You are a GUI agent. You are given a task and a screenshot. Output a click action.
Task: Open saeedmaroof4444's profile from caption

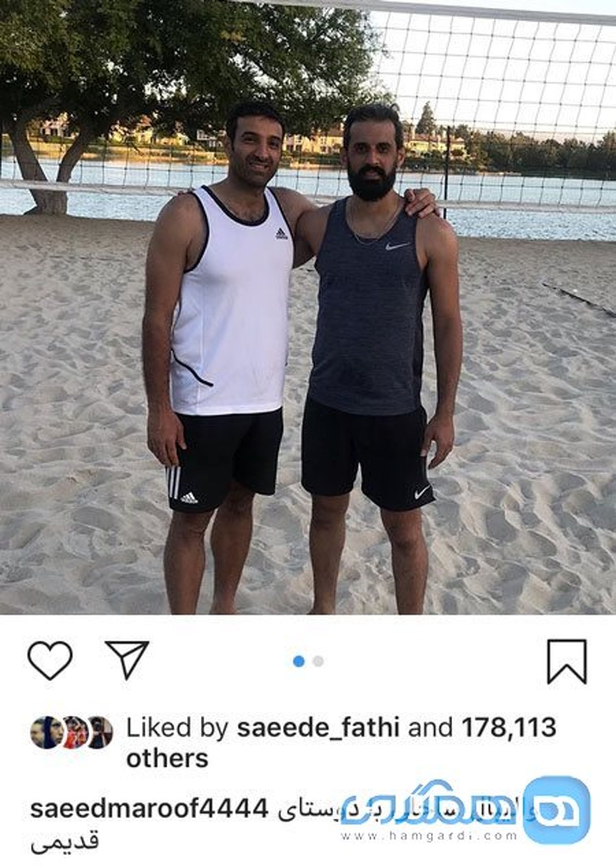tap(150, 811)
